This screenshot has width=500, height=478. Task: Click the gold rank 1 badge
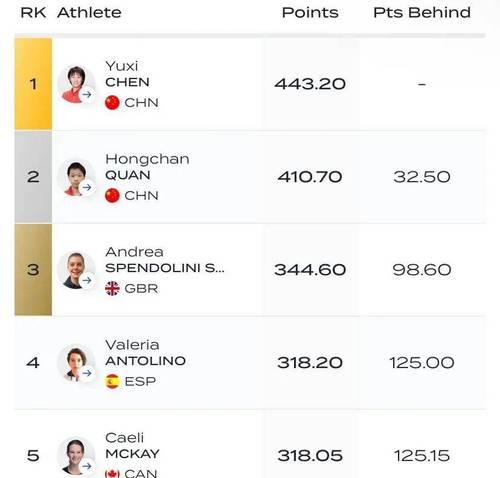click(33, 84)
